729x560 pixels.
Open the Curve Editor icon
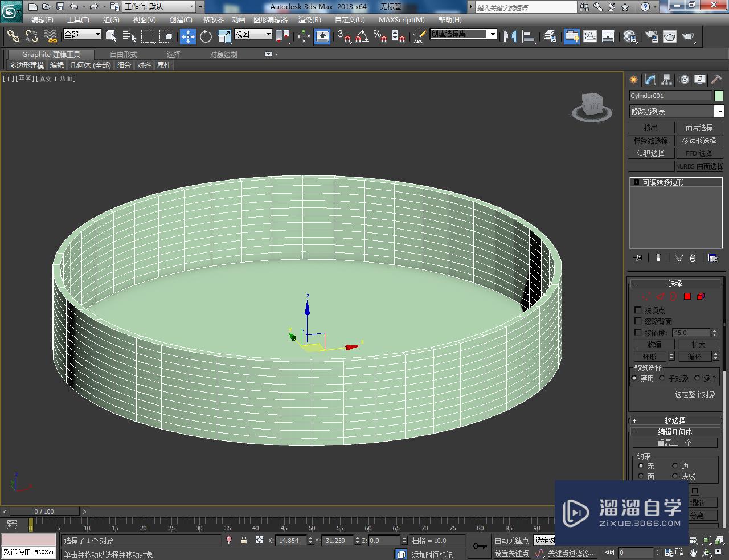(590, 36)
